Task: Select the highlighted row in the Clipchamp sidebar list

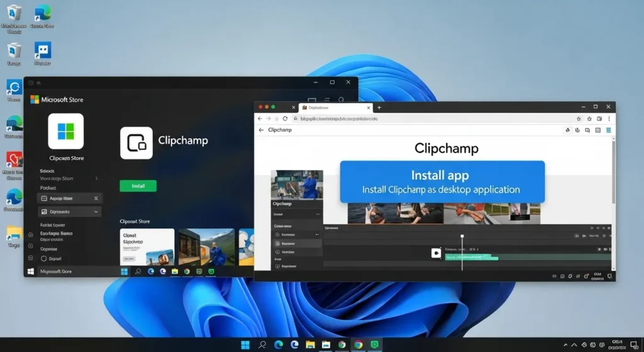Action: point(297,244)
